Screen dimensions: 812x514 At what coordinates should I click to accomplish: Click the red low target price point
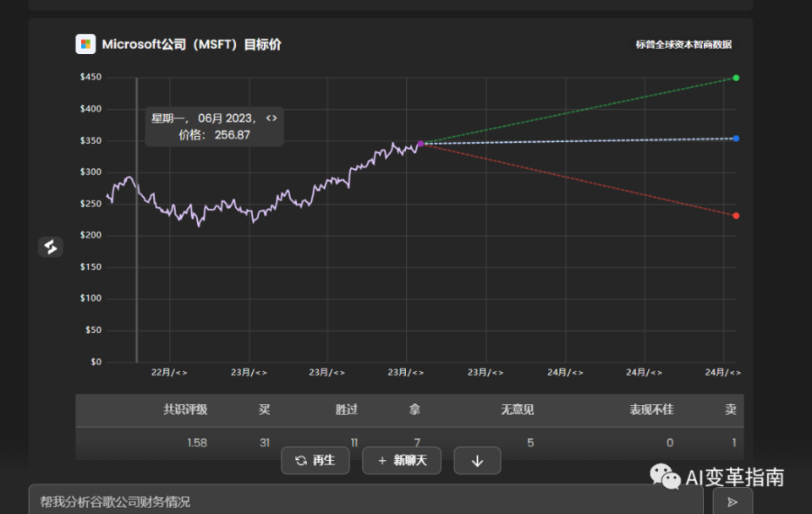(x=736, y=216)
